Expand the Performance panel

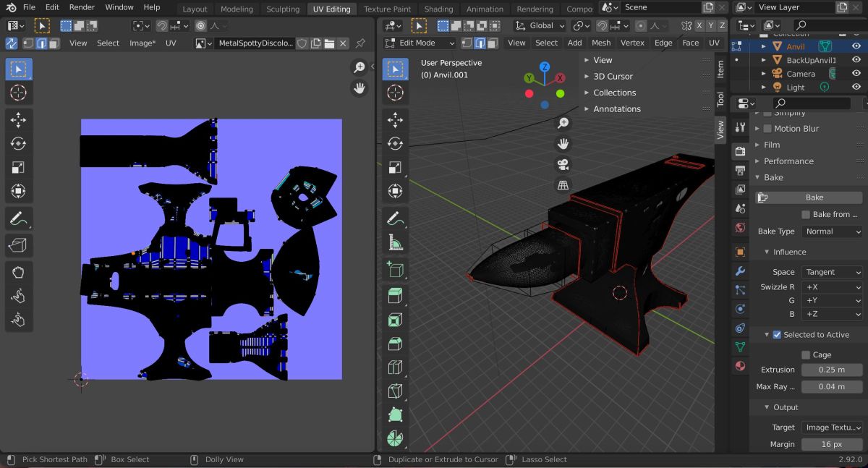[x=788, y=161]
